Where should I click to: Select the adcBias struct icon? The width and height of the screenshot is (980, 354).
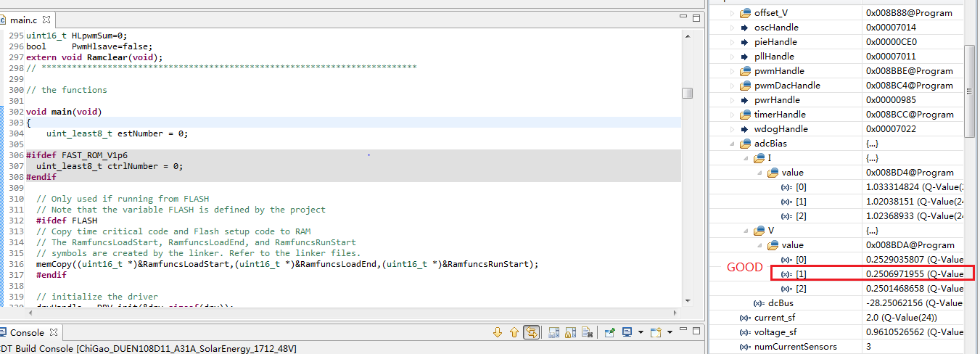[x=745, y=144]
